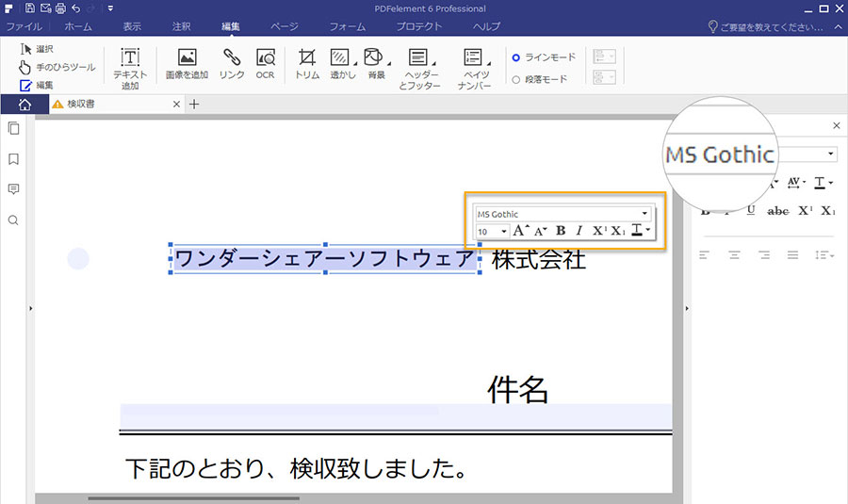Decrease font size in floating toolbar
The width and height of the screenshot is (848, 504).
click(x=540, y=232)
